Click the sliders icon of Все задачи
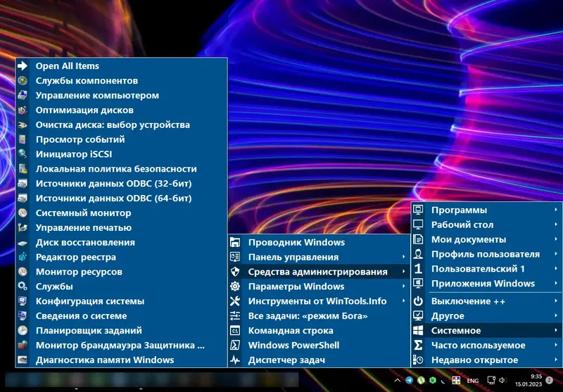 [235, 316]
